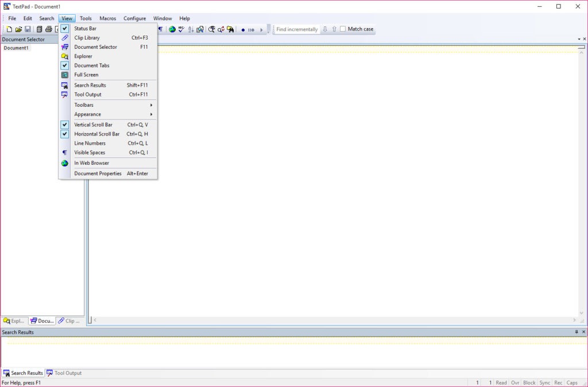Viewport: 588px width, 387px height.
Task: Open the Configure menu
Action: click(134, 18)
